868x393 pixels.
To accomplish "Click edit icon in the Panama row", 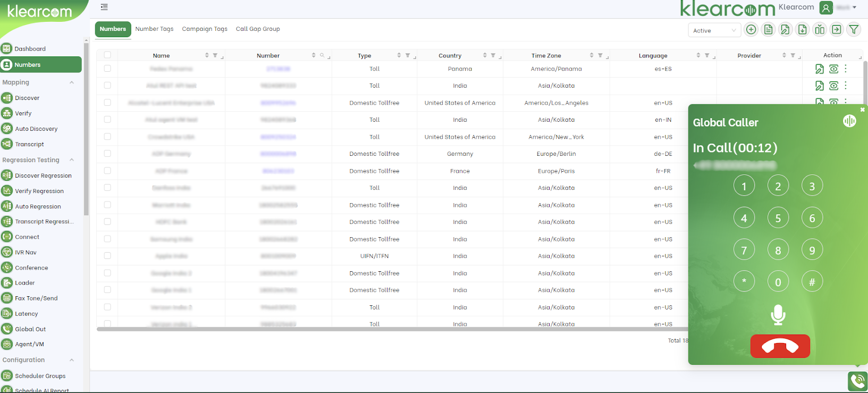I will [820, 69].
